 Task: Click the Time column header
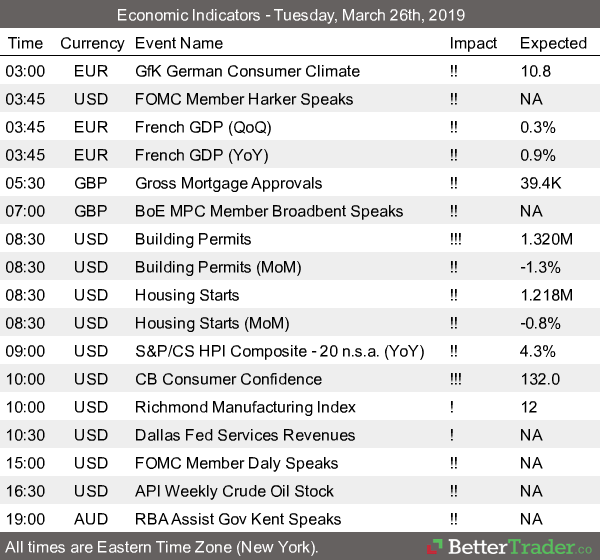click(25, 43)
